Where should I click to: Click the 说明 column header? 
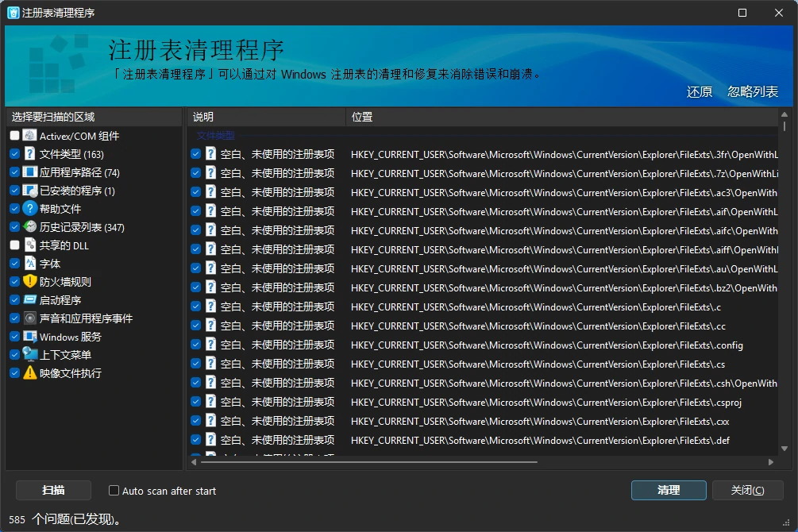[202, 116]
